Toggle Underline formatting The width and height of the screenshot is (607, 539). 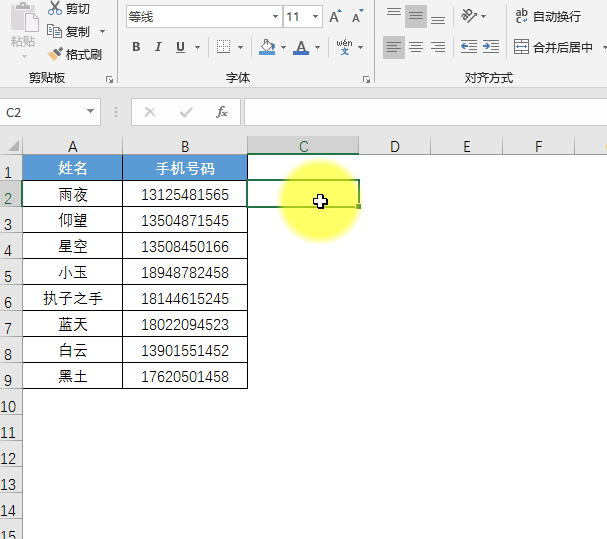[x=180, y=47]
